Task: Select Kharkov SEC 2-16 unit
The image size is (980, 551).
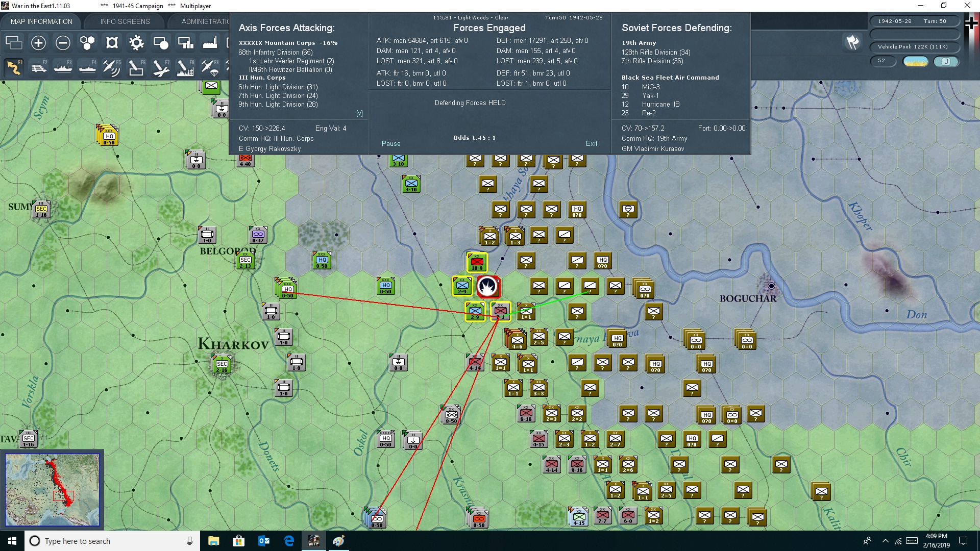Action: click(222, 364)
